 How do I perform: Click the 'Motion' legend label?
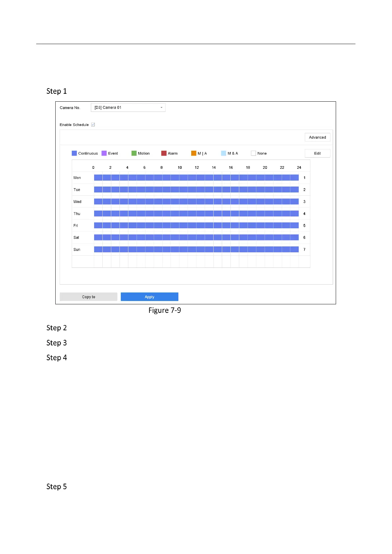(144, 153)
